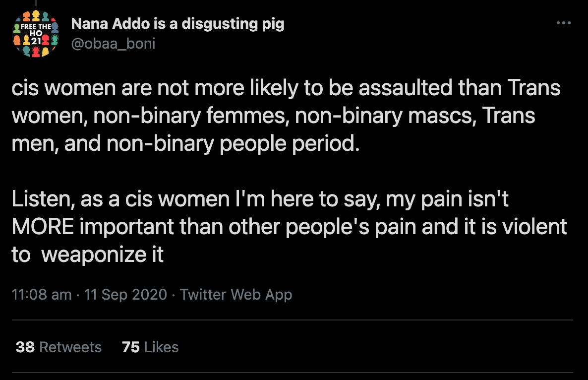Click the number 75 like count

pos(131,347)
